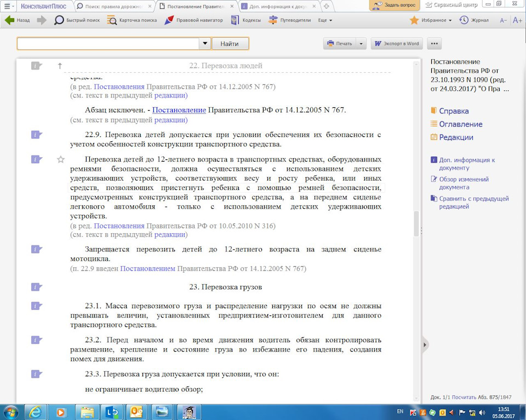Open the Guides (Путеводители) section
526x420 pixels.
click(289, 20)
